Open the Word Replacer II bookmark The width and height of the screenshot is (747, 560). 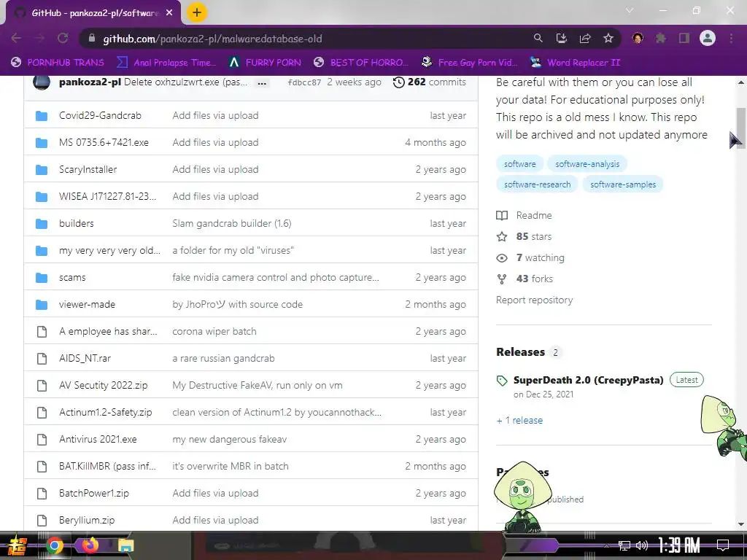(576, 63)
